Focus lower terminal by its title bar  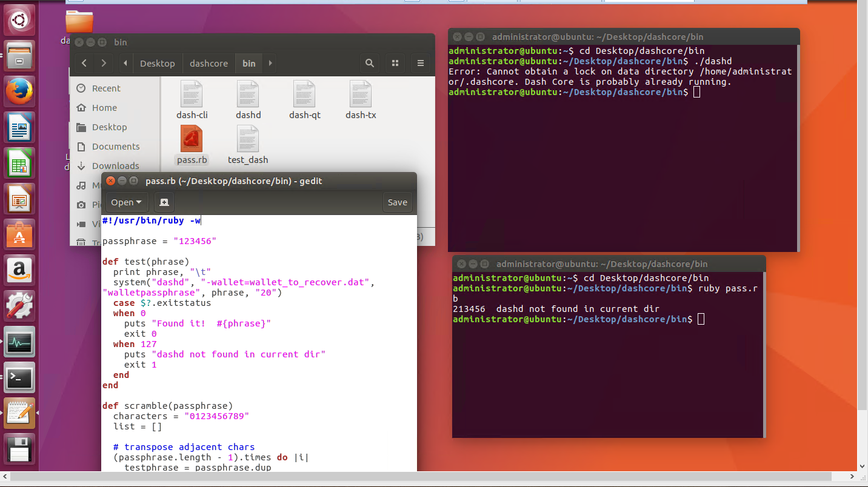point(609,264)
